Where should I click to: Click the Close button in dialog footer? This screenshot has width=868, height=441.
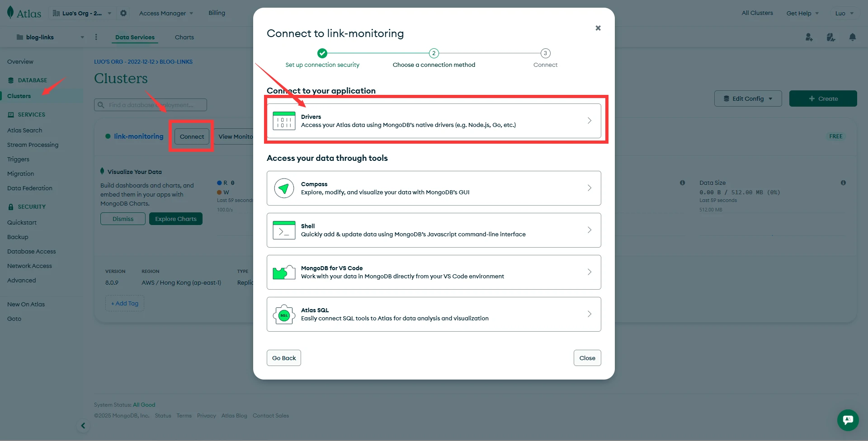click(x=587, y=358)
